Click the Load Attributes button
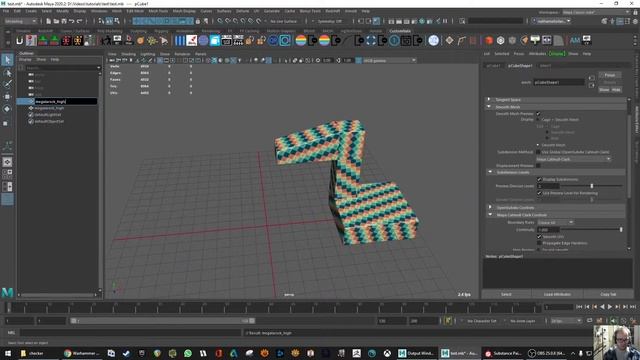This screenshot has height=360, width=640. 557,294
